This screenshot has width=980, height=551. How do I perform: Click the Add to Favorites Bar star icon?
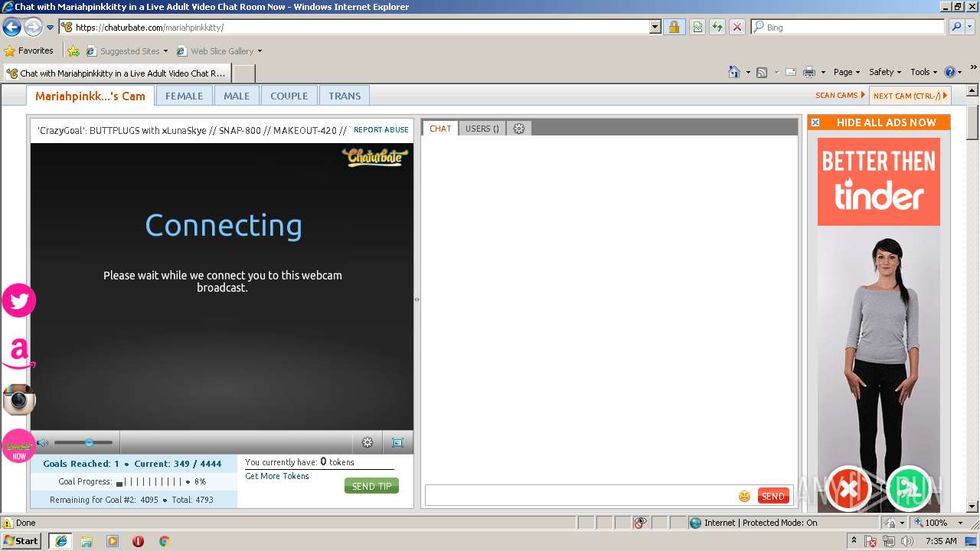pos(73,51)
